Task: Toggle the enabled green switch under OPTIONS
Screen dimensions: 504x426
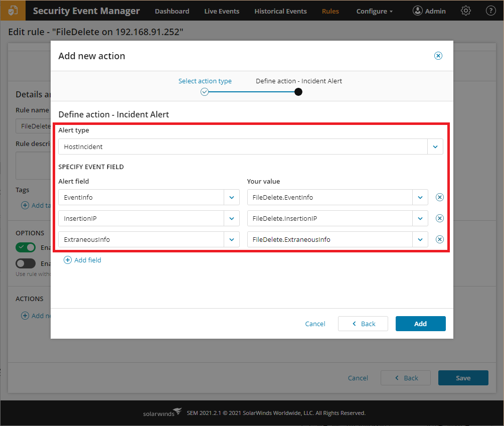Action: point(26,247)
